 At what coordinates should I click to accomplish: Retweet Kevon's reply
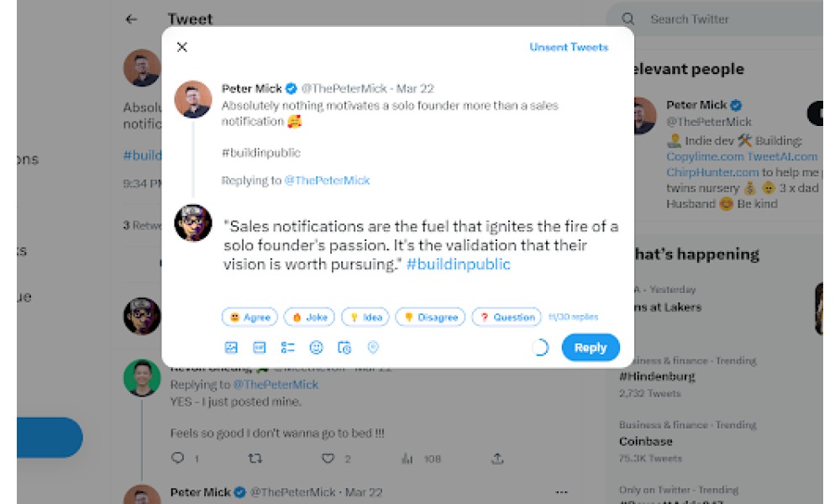[x=255, y=459]
